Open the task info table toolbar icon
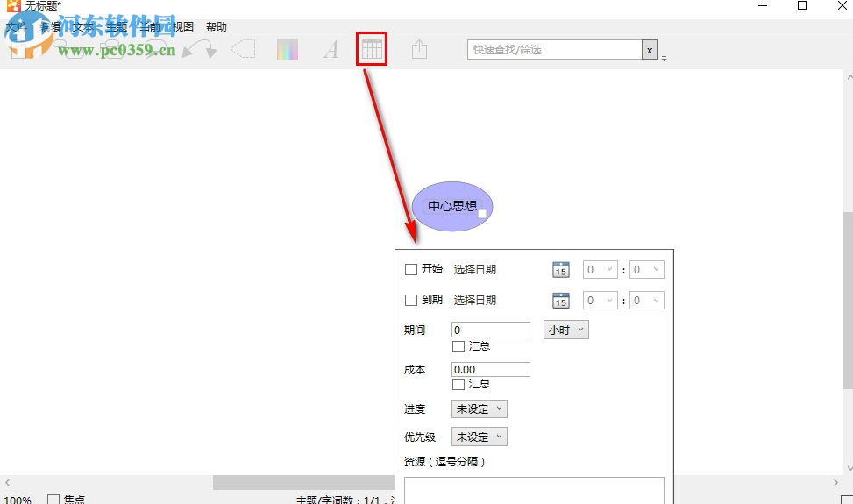 tap(372, 49)
